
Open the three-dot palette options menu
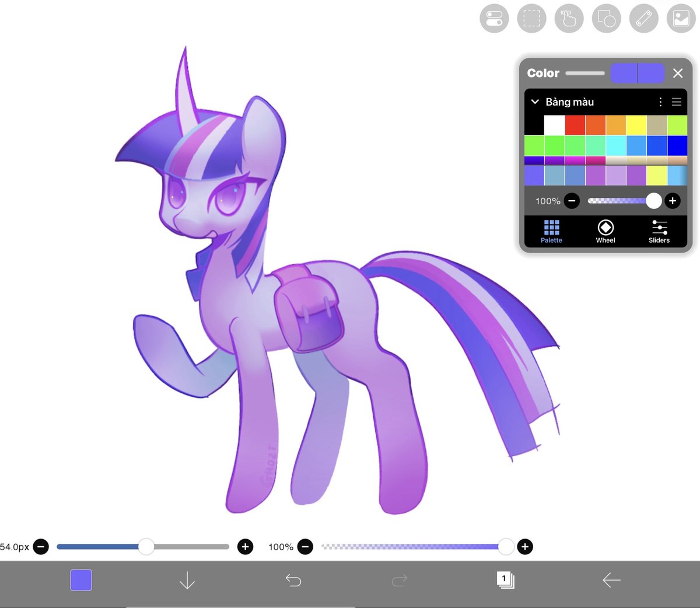660,102
